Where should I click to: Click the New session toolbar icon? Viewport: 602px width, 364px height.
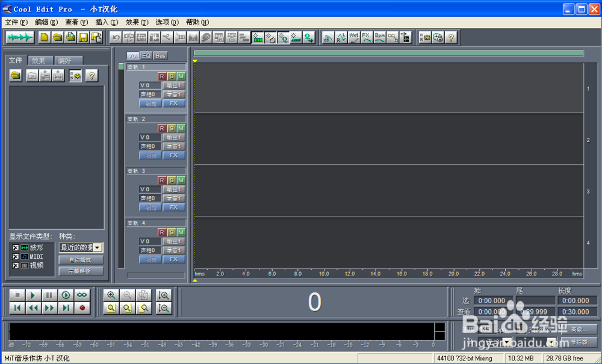[45, 37]
